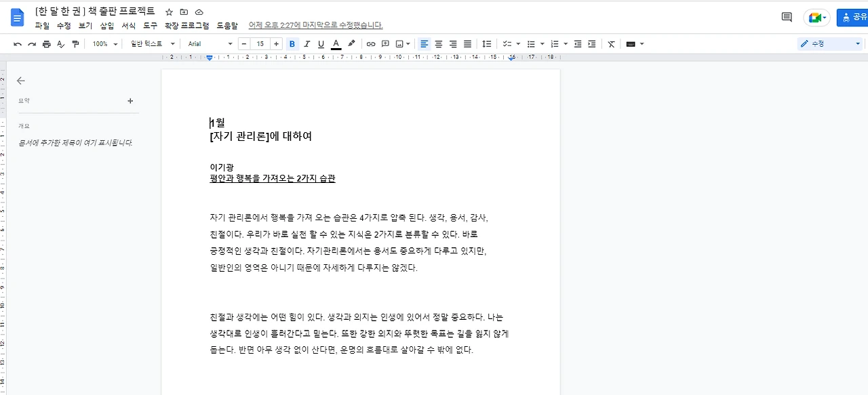
Task: Add a comment
Action: pos(385,43)
